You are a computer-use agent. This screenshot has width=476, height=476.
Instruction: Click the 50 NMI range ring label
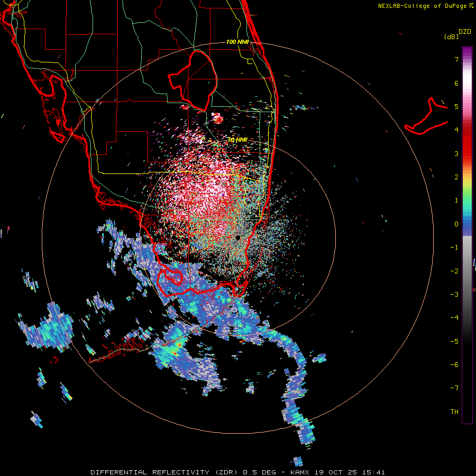237,140
